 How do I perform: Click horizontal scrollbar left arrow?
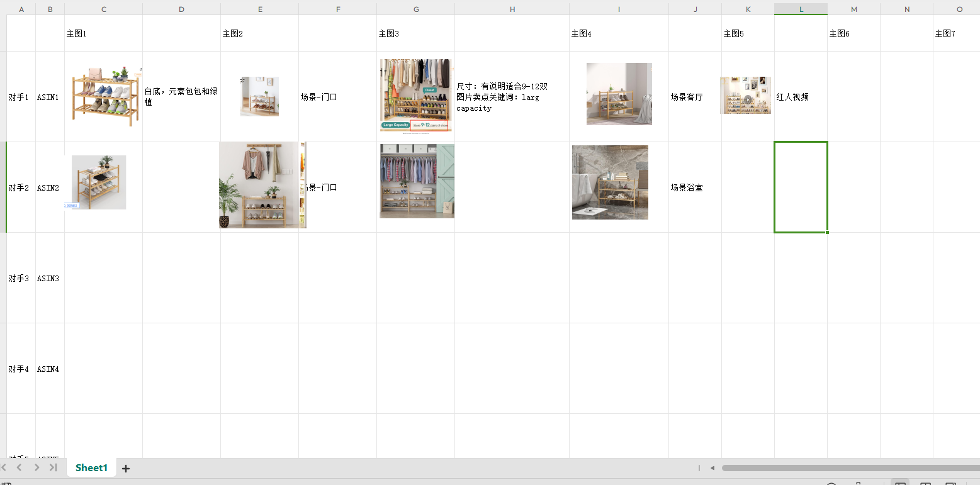click(712, 468)
